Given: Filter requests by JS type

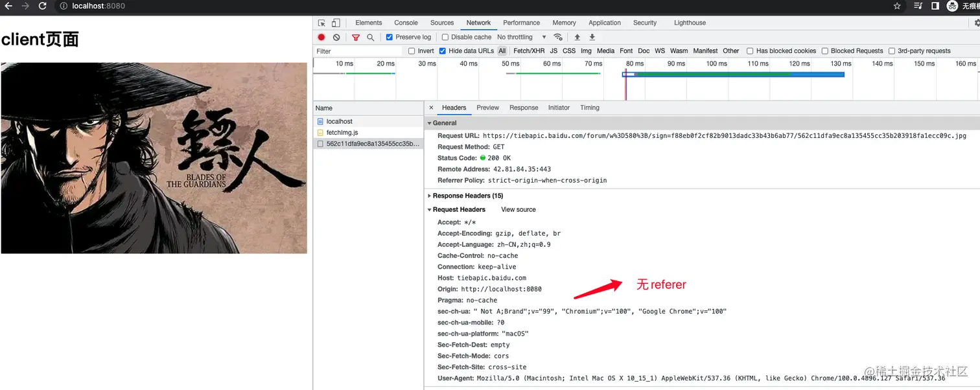Looking at the screenshot, I should point(554,51).
